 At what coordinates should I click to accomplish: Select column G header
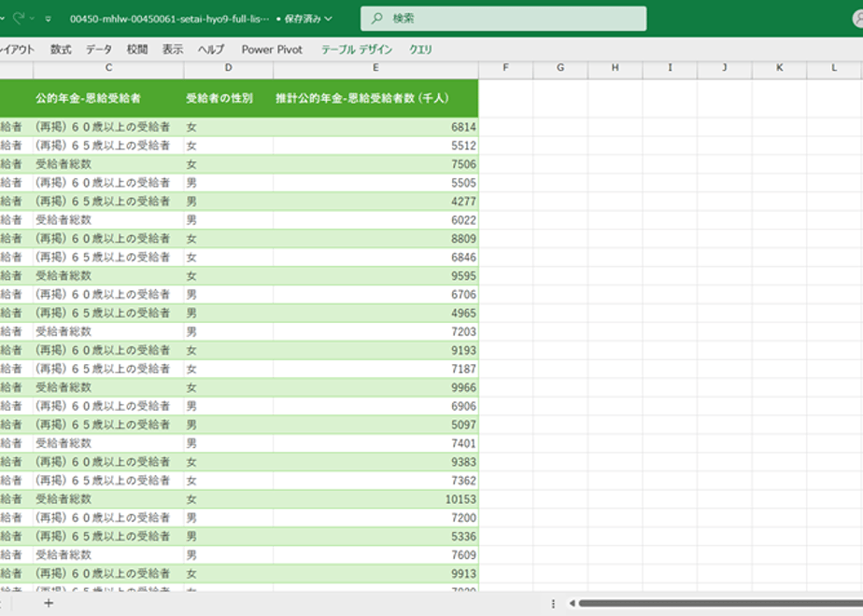click(560, 68)
